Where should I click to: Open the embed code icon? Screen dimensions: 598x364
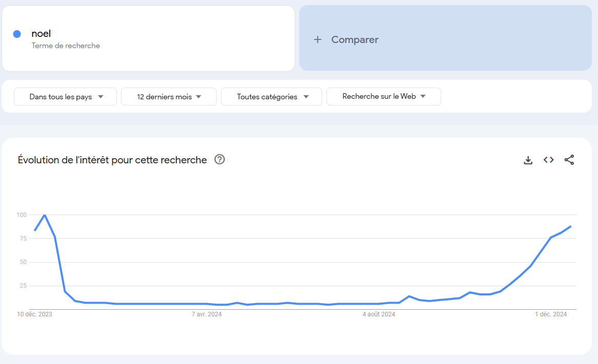click(x=549, y=160)
